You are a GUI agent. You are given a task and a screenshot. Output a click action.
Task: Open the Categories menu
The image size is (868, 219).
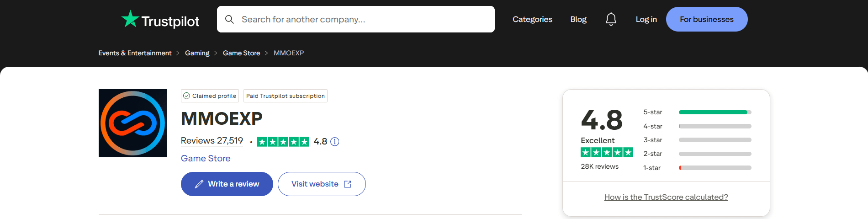pos(532,19)
